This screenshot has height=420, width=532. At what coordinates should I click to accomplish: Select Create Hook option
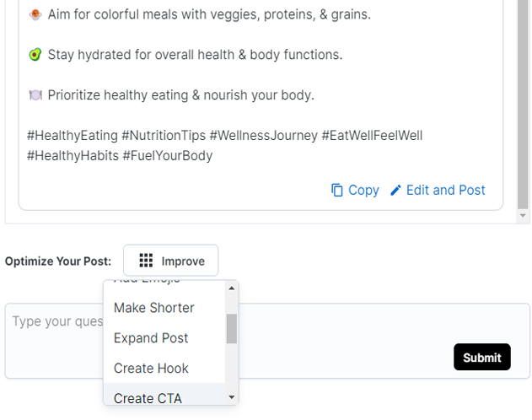[x=151, y=369]
